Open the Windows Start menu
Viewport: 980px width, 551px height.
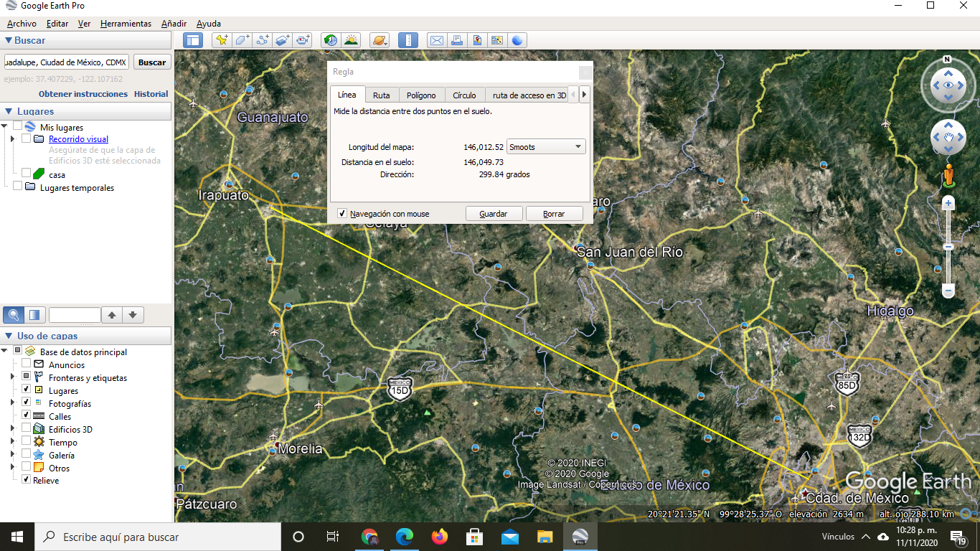coord(17,537)
